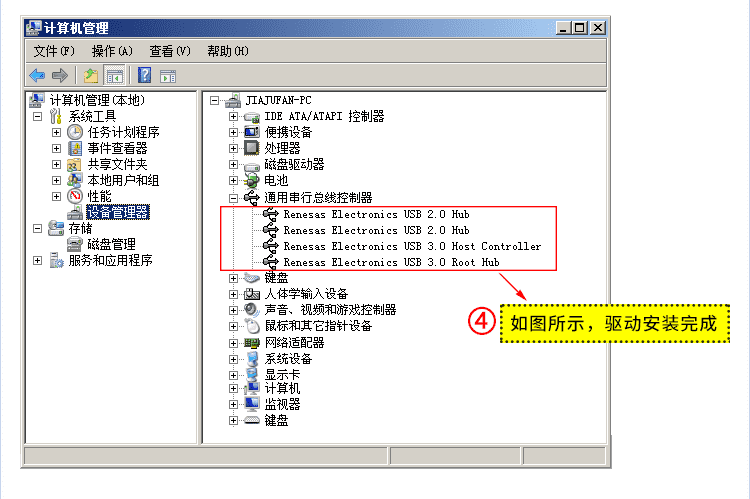Screen dimensions: 750x499
Task: Open the 文件(F) menu
Action: (54, 51)
